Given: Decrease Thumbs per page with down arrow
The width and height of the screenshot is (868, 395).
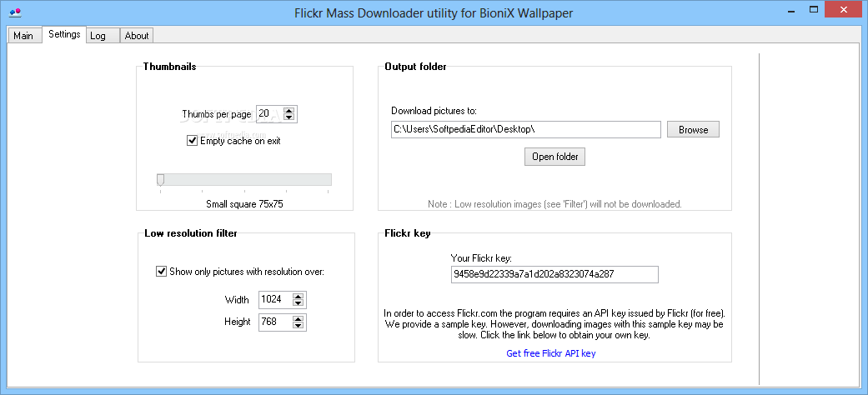Looking at the screenshot, I should [289, 117].
